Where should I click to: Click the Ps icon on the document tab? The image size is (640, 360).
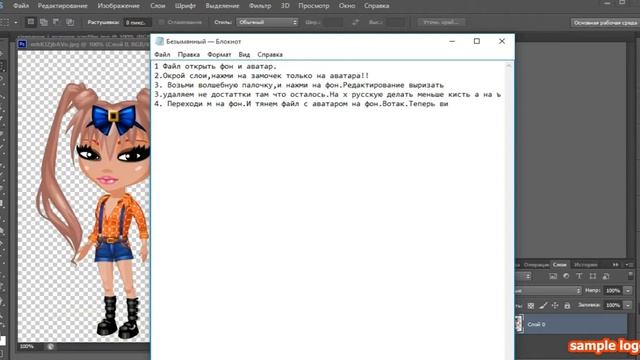pos(22,44)
